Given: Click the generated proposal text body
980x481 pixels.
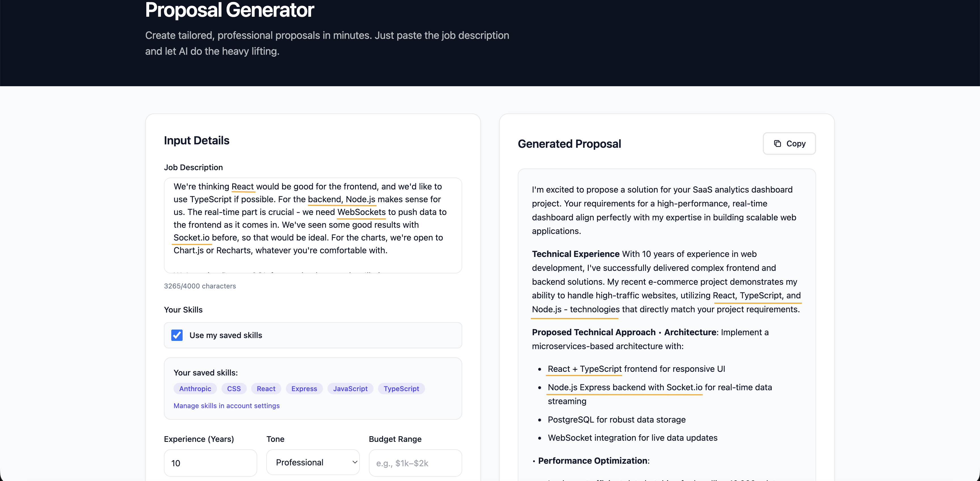Looking at the screenshot, I should (666, 282).
